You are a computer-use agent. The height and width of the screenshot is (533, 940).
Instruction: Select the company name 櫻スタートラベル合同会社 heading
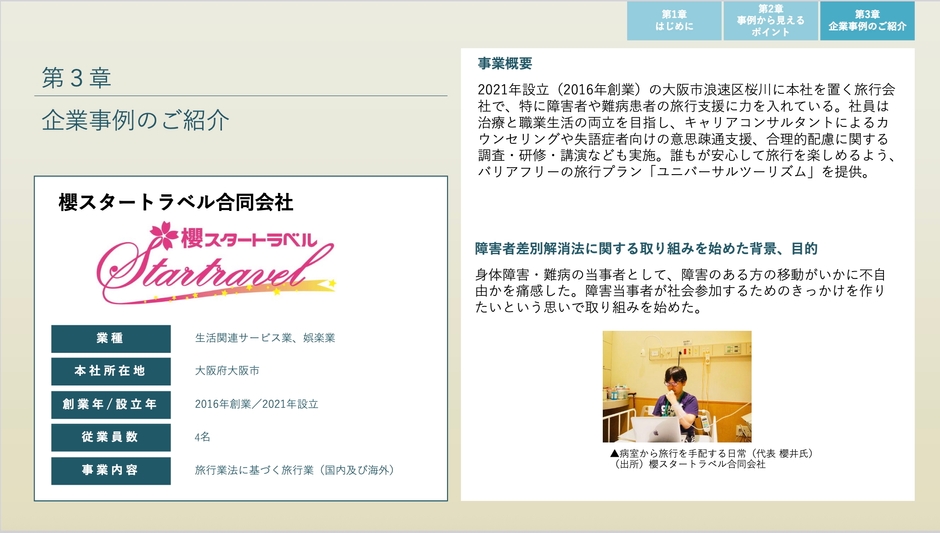(176, 203)
